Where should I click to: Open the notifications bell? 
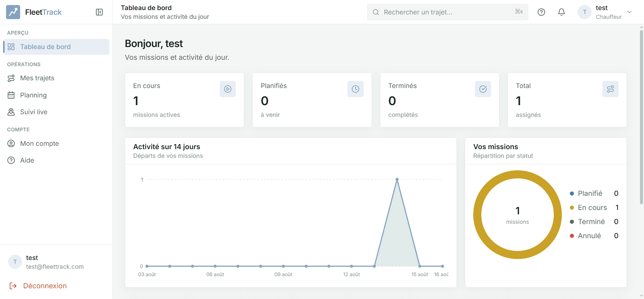tap(561, 12)
